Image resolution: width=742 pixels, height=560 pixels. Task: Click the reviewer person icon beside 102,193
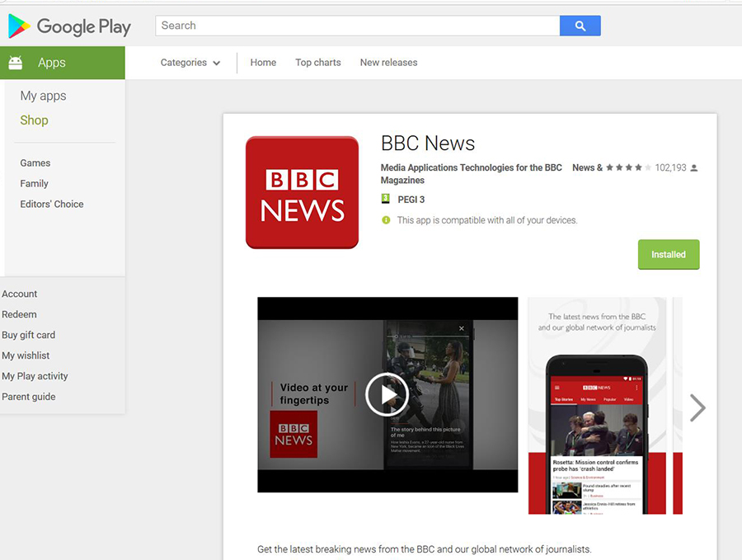(x=693, y=168)
